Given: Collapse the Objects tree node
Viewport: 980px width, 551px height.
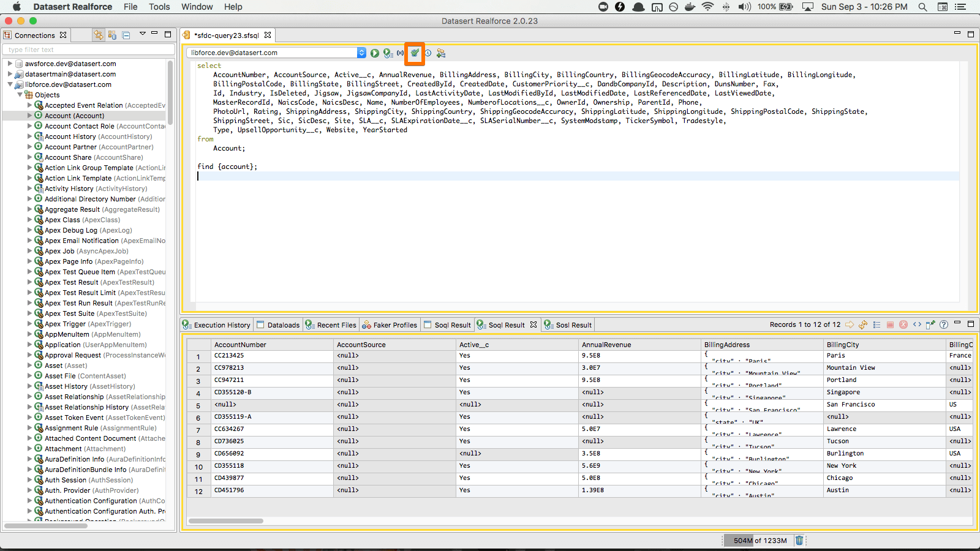Looking at the screenshot, I should pyautogui.click(x=20, y=95).
